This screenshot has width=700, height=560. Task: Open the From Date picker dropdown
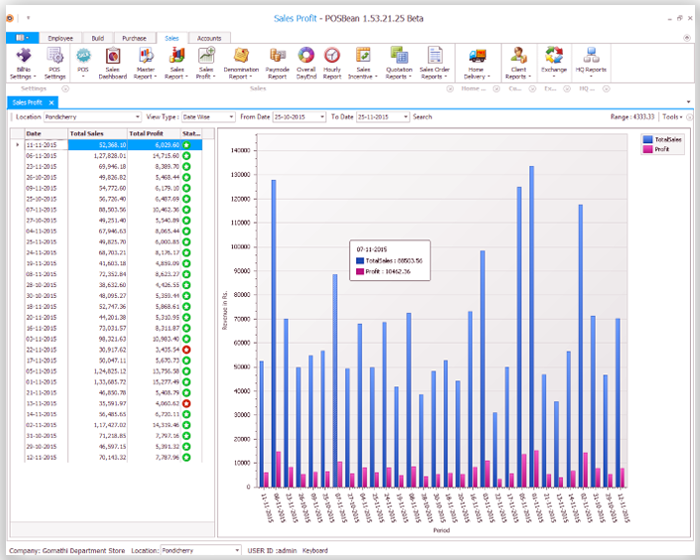tap(322, 117)
